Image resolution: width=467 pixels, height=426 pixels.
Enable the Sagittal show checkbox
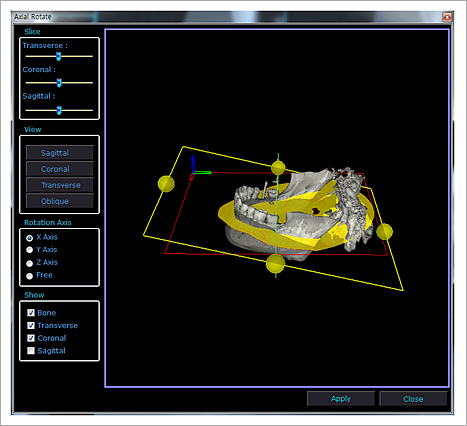click(31, 351)
